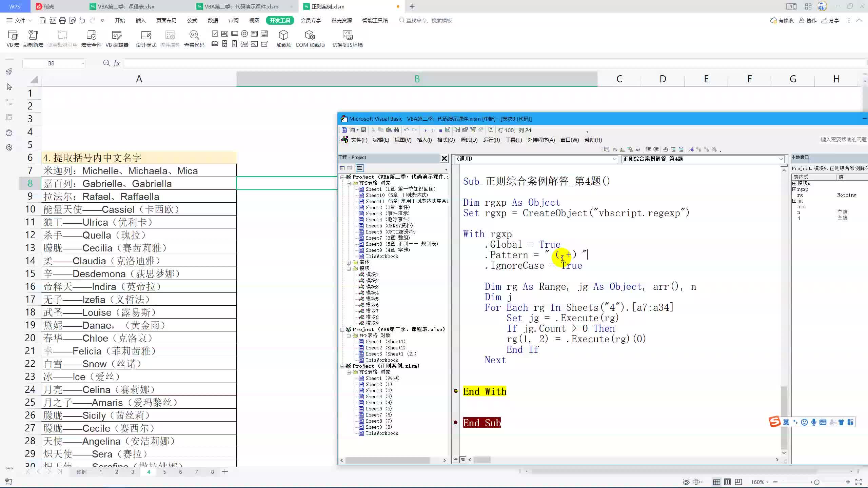The width and height of the screenshot is (868, 488).
Task: Toggle folders icon in Project panel
Action: coord(360,168)
